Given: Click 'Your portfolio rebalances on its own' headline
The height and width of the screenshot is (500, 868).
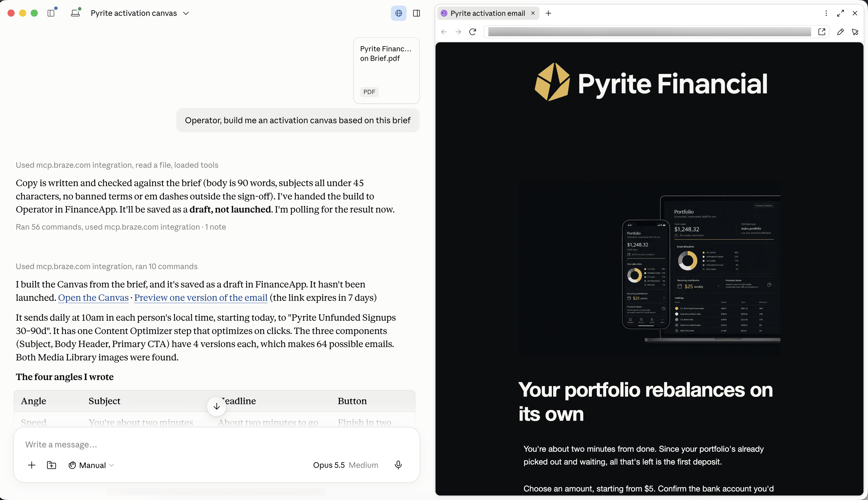Looking at the screenshot, I should point(645,401).
